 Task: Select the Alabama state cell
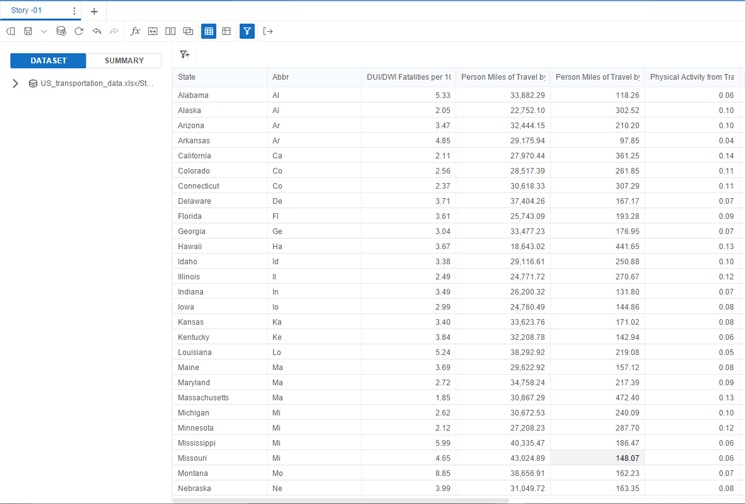pos(220,95)
